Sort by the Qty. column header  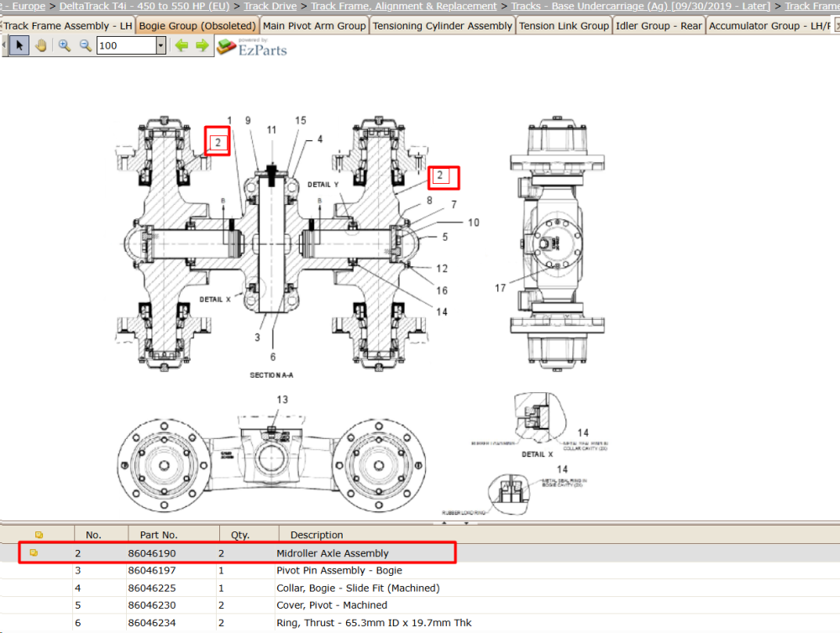point(240,535)
